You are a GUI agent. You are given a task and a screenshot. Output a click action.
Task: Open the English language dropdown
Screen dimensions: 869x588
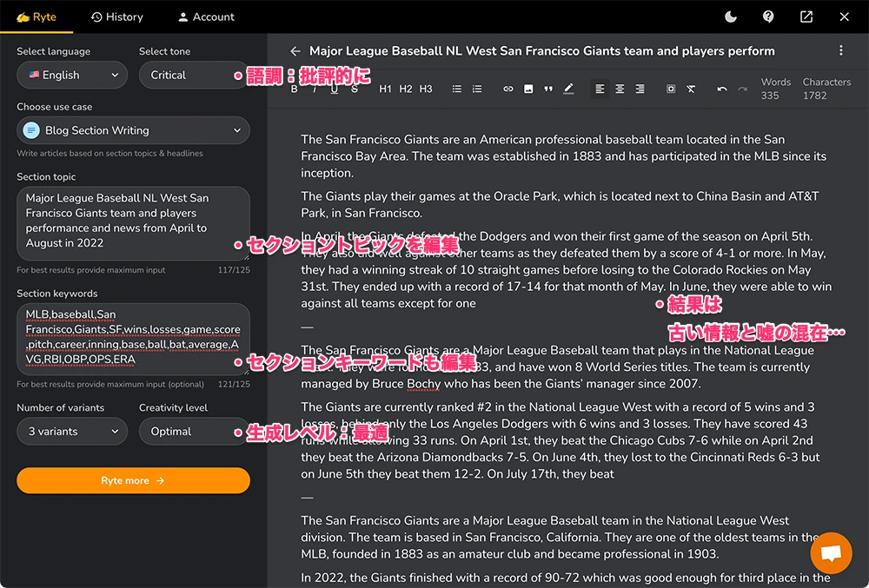72,75
